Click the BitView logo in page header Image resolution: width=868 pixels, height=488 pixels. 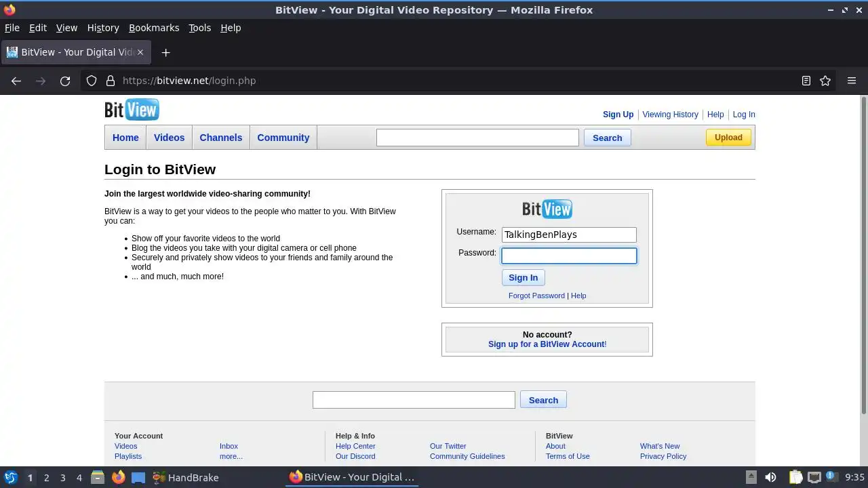[132, 109]
